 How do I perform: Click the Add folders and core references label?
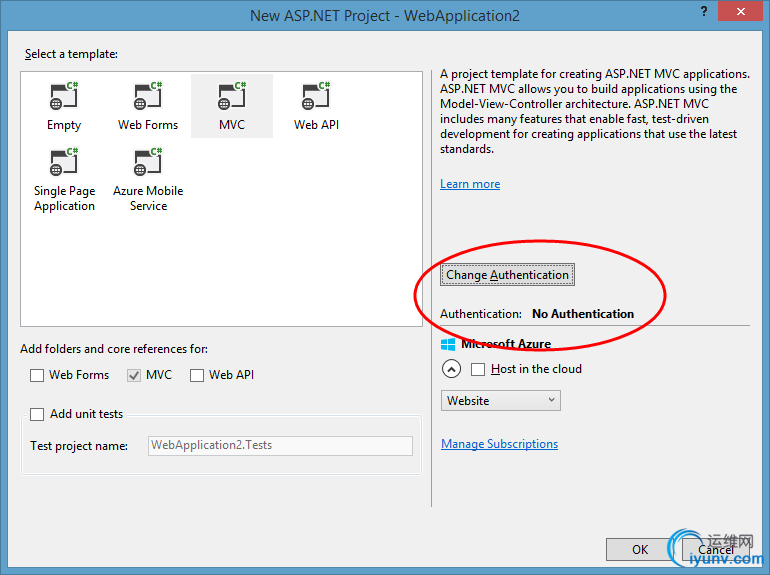coord(114,349)
